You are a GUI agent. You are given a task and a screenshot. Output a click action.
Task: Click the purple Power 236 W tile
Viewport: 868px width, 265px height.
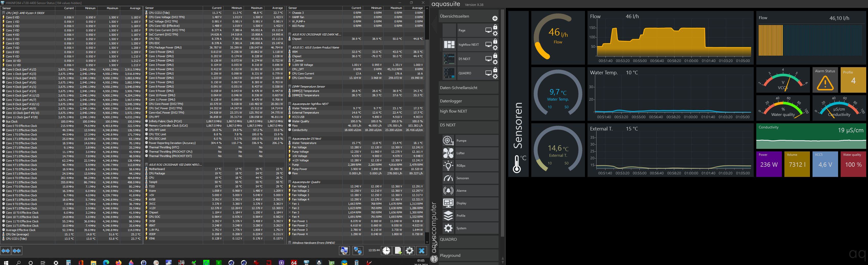pos(769,164)
